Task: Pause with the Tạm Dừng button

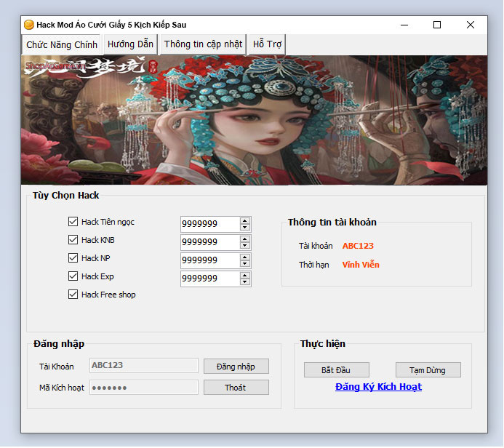Action: pos(428,370)
